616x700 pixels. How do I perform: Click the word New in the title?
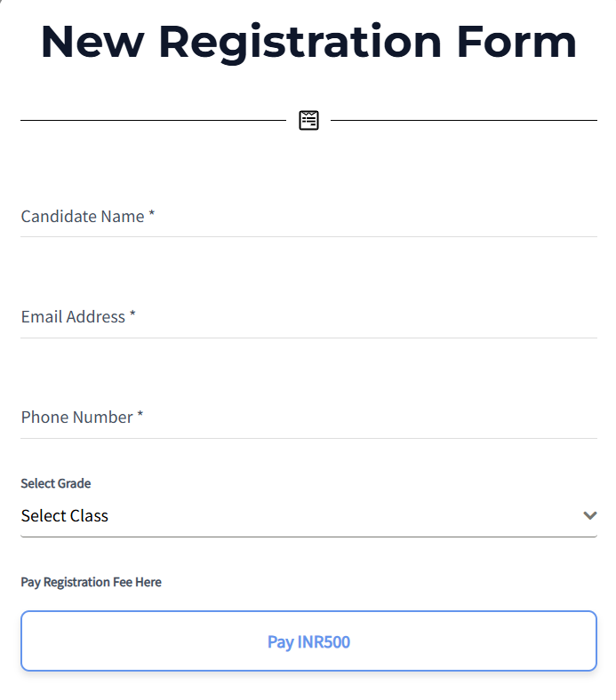point(92,42)
